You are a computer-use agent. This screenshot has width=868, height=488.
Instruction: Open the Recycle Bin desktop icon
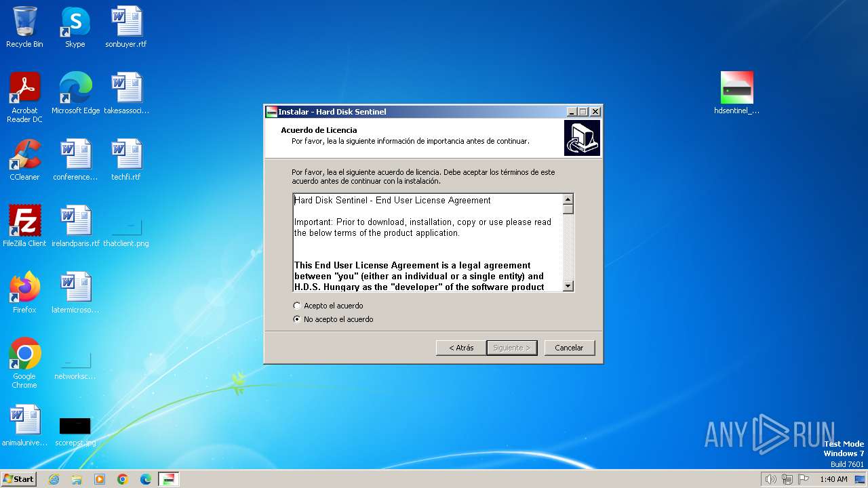pos(24,27)
